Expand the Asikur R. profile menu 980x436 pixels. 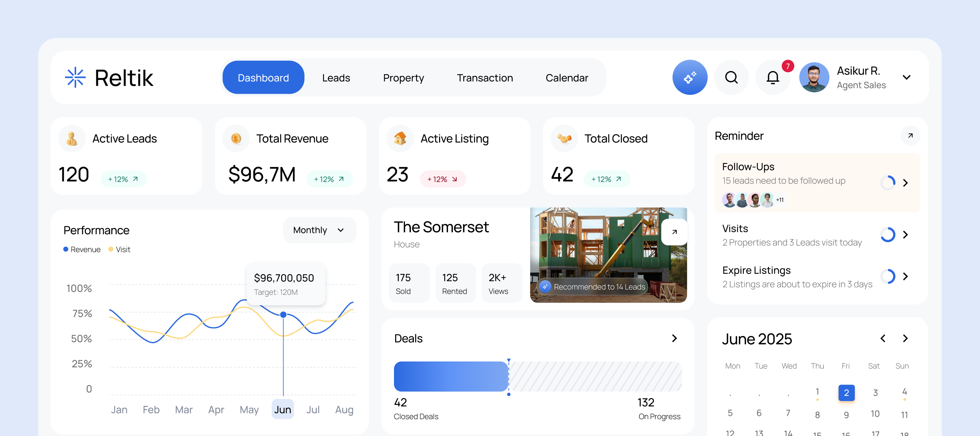(x=906, y=78)
